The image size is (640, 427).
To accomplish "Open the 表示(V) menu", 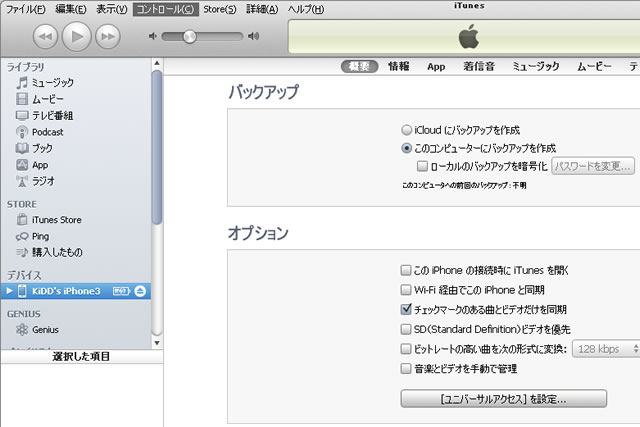I will (112, 9).
